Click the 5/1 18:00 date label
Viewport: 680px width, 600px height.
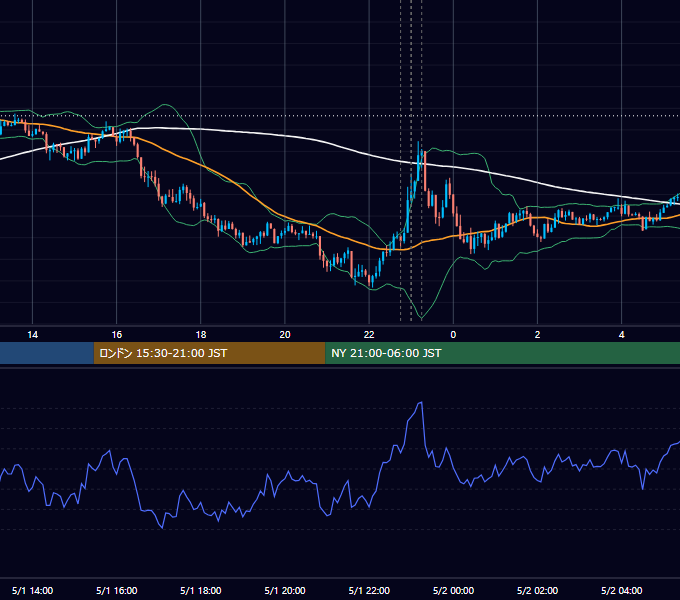201,590
